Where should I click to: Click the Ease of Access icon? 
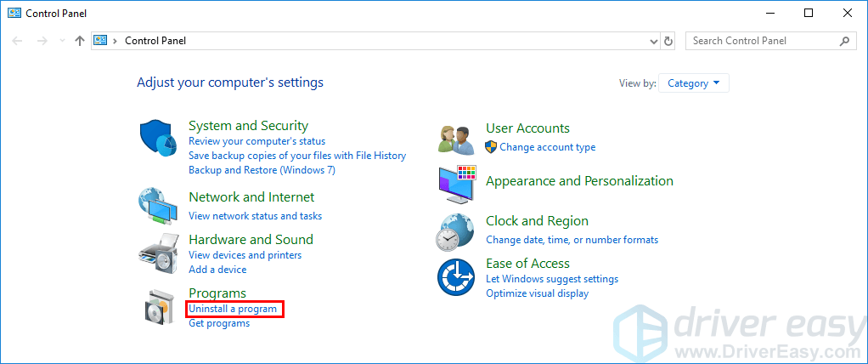tap(456, 277)
